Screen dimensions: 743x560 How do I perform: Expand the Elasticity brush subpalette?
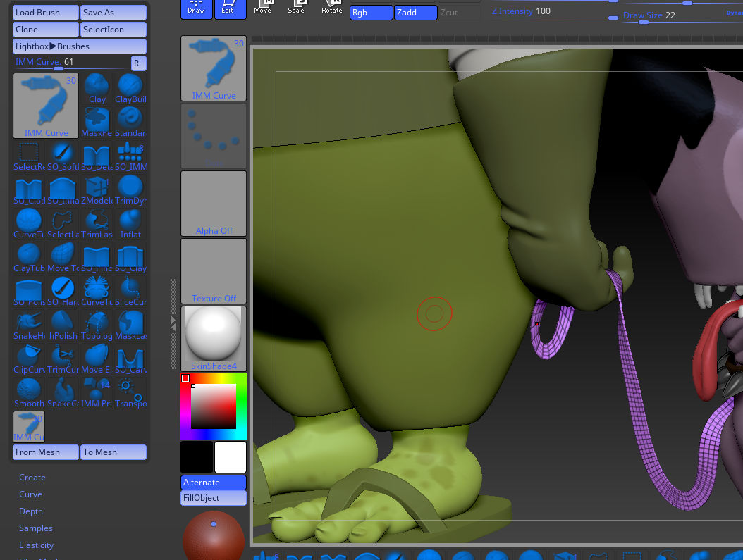click(36, 545)
